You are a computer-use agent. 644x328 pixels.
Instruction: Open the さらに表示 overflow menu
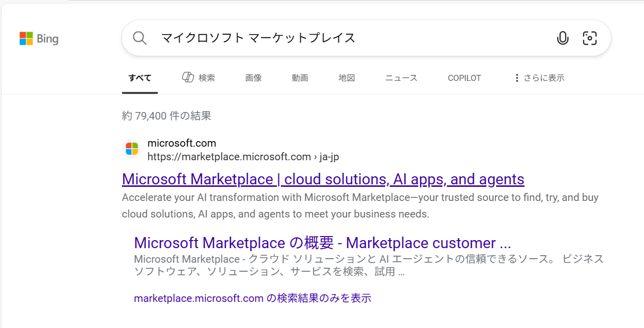[544, 77]
